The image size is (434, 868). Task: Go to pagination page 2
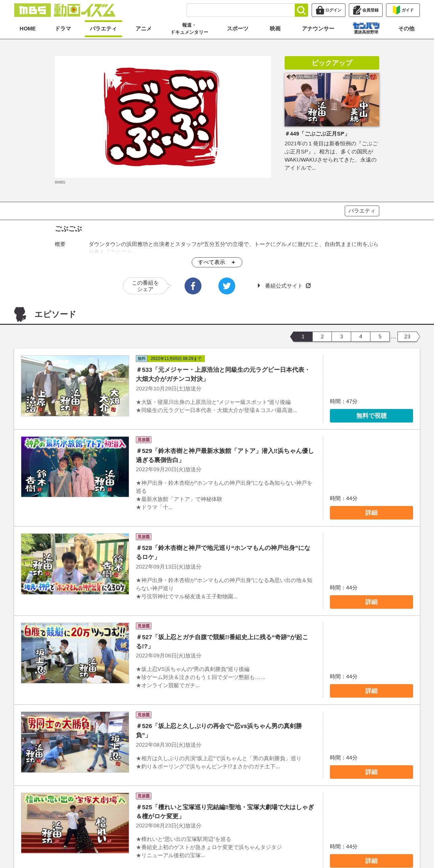click(x=322, y=337)
